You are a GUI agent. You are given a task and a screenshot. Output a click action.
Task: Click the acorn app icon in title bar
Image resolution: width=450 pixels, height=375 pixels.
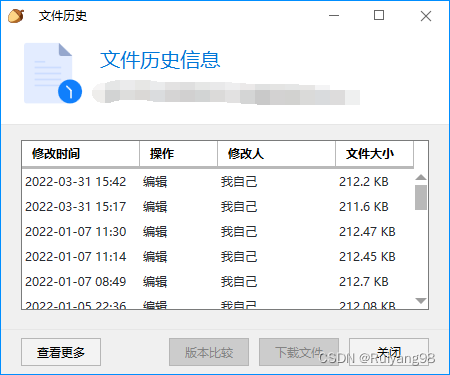point(16,16)
